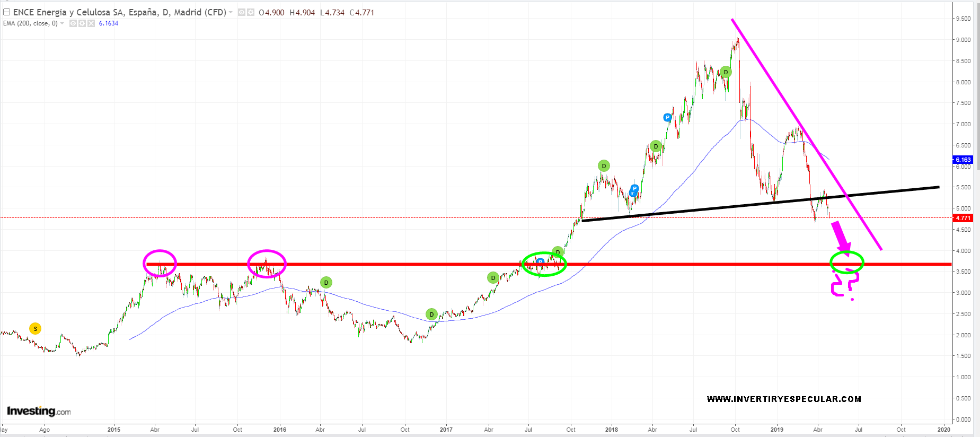Expand the ENCE symbol title dropdown arrow
980x437 pixels.
tap(231, 12)
